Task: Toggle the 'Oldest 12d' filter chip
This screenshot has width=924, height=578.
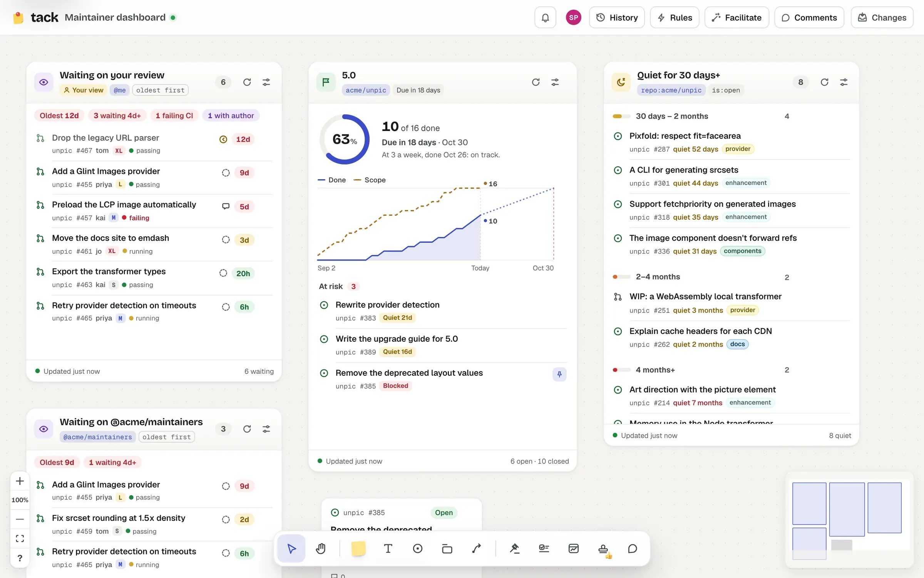Action: (59, 116)
